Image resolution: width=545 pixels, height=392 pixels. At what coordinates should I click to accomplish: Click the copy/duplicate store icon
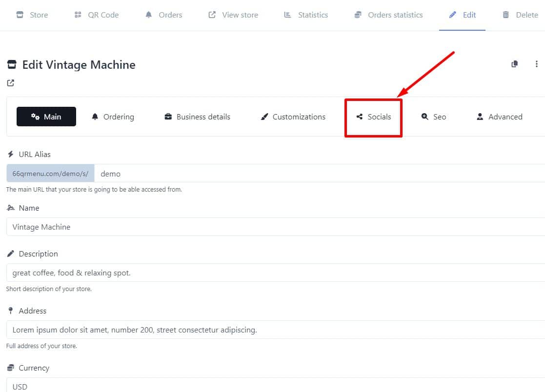pyautogui.click(x=514, y=64)
